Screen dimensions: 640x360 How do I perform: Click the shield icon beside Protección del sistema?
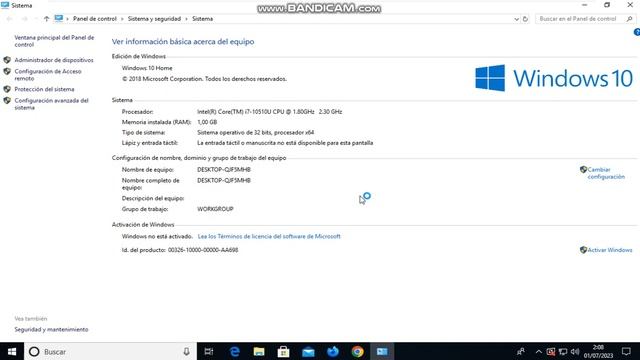click(7, 89)
